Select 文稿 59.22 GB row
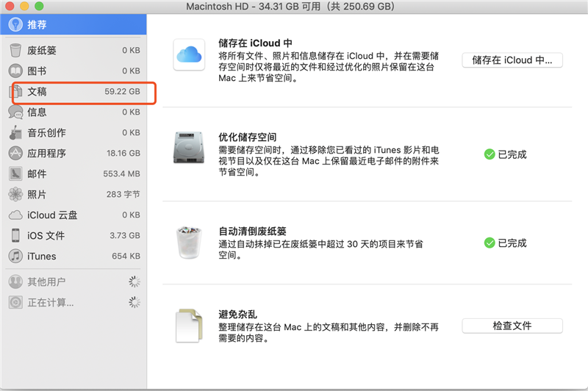The height and width of the screenshot is (391, 588). (x=73, y=91)
